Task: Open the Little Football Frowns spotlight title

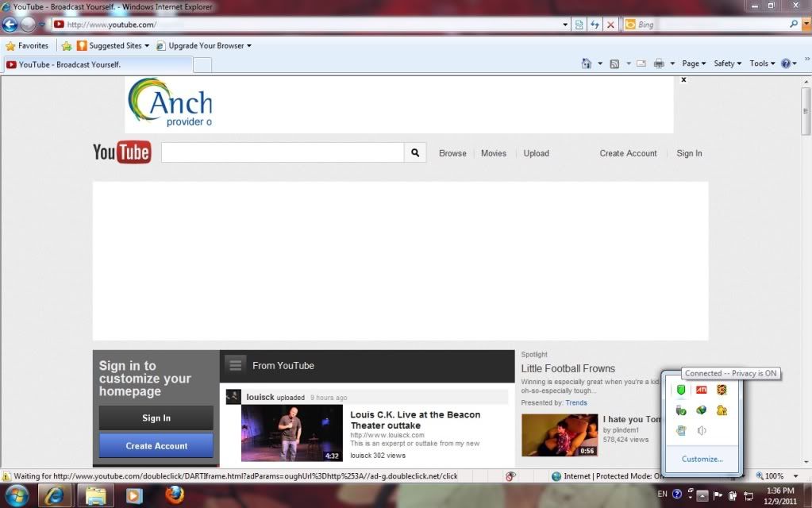Action: click(x=568, y=369)
